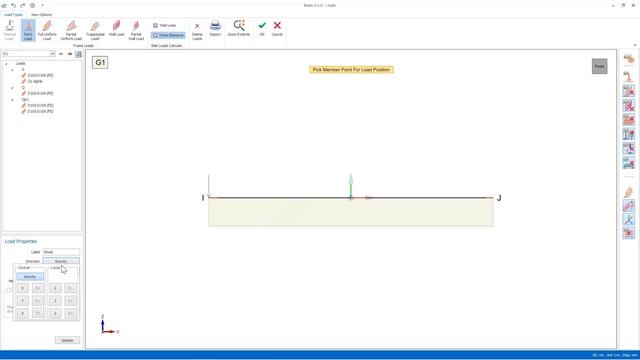This screenshot has width=640, height=360.
Task: Select the Point Load tool
Action: [x=28, y=30]
